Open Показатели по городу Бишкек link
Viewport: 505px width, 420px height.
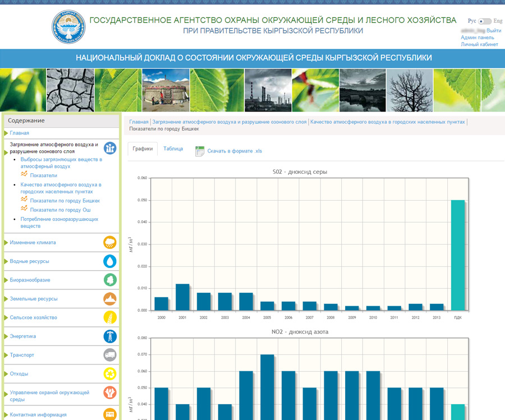click(x=65, y=201)
